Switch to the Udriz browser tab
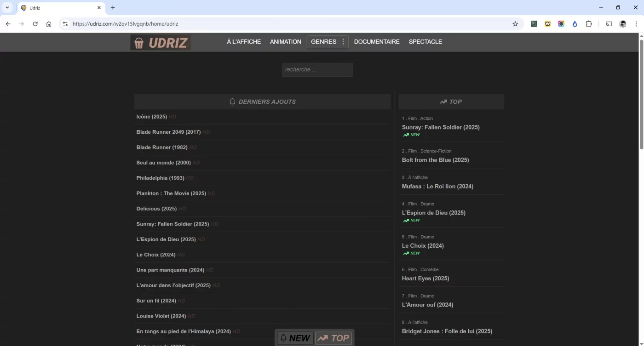This screenshot has width=644, height=346. 60,7
